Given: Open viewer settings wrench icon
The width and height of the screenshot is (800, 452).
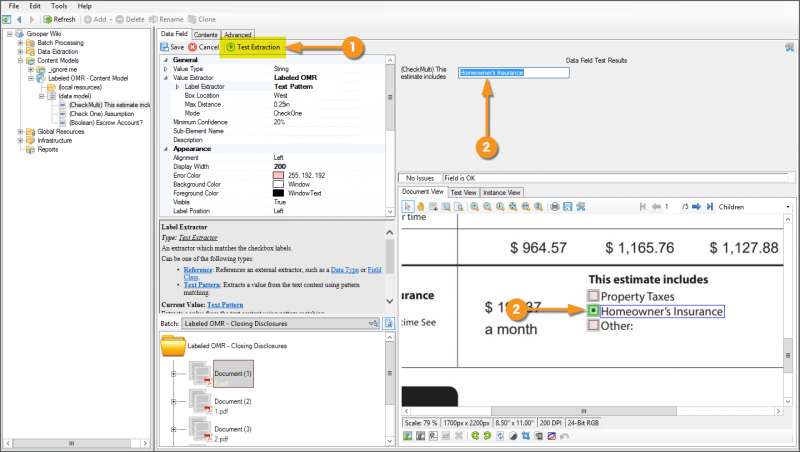Looking at the screenshot, I should pyautogui.click(x=580, y=207).
